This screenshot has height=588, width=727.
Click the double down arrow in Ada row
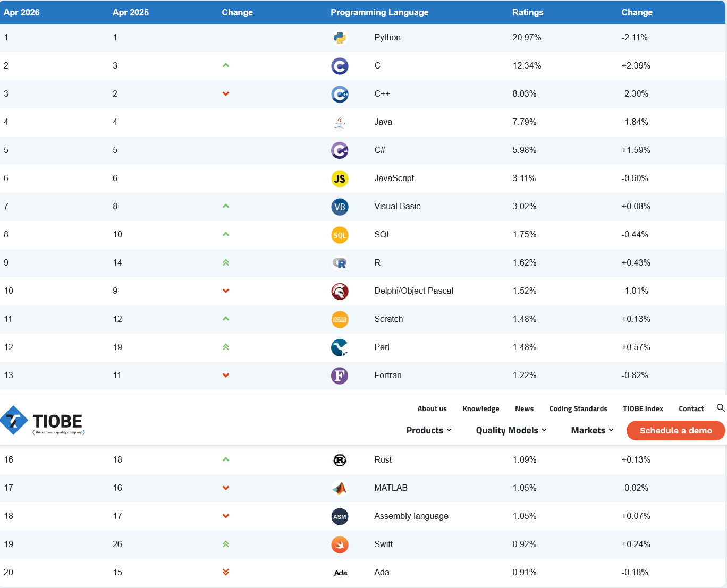coord(226,572)
